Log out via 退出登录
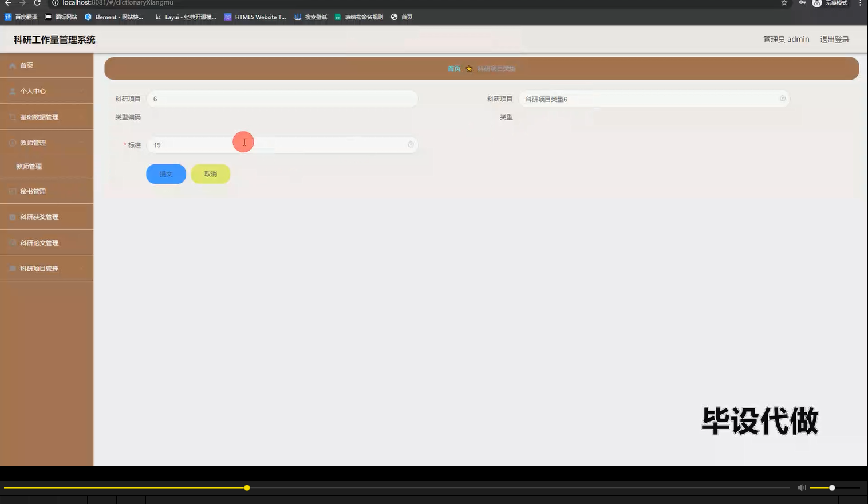Screen dimensions: 868x504 [835, 39]
